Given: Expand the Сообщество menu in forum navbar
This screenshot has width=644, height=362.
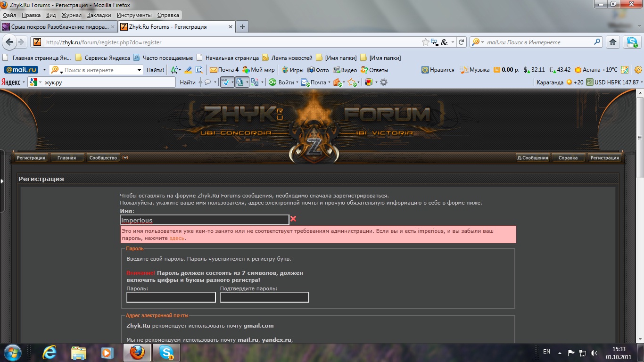Looking at the screenshot, I should 103,158.
